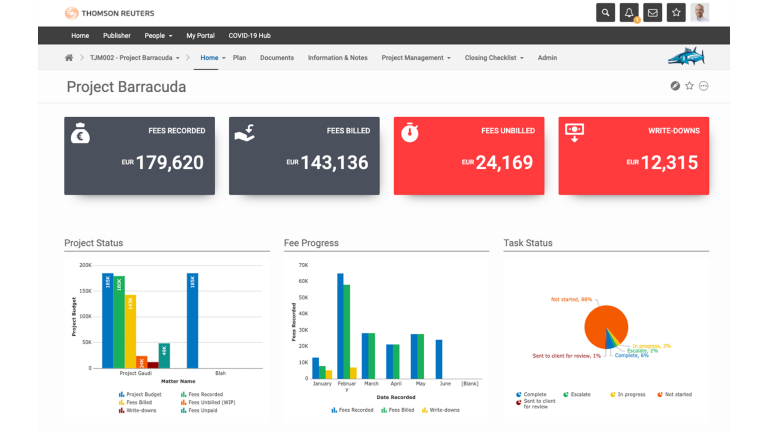
Task: Click the money bag icon on Fees Recorded
Action: (x=80, y=133)
